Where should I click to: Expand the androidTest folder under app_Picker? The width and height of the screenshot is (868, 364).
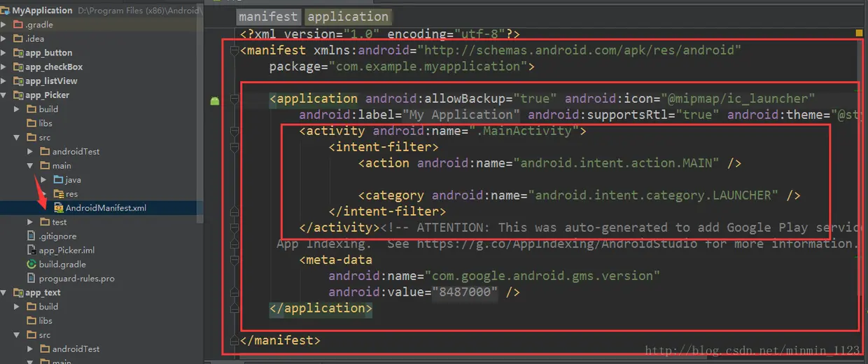pos(30,151)
